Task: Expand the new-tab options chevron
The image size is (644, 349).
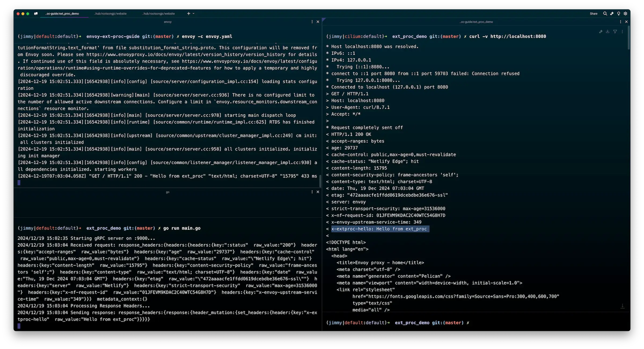Action: click(193, 13)
